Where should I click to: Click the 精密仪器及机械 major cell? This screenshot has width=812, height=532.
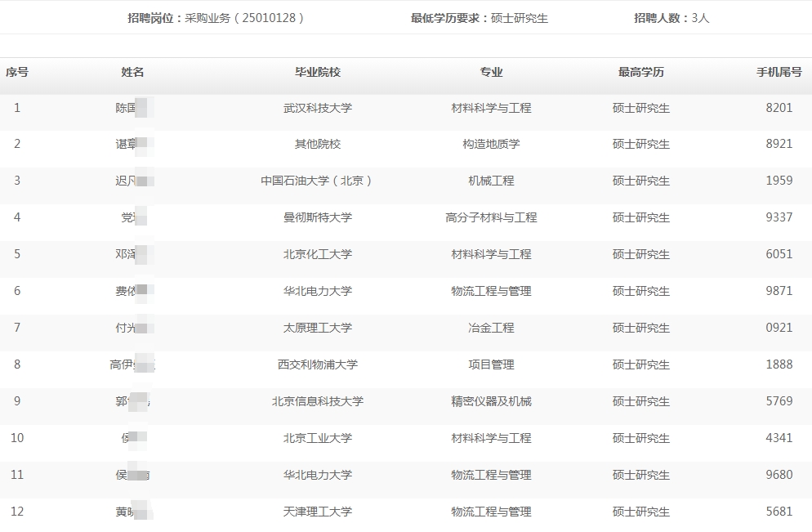coord(491,401)
